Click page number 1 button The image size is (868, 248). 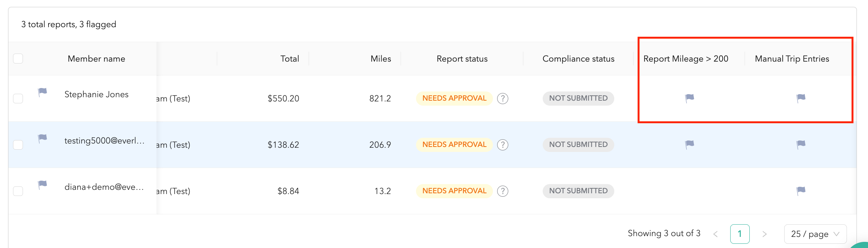click(739, 234)
